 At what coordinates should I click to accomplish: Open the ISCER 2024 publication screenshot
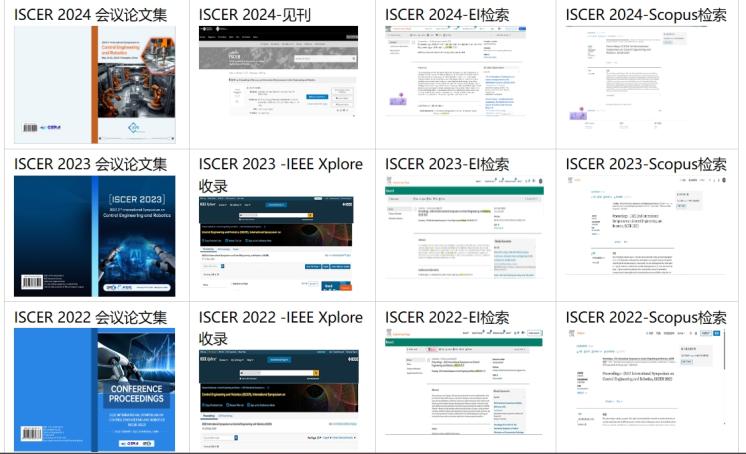[278, 71]
